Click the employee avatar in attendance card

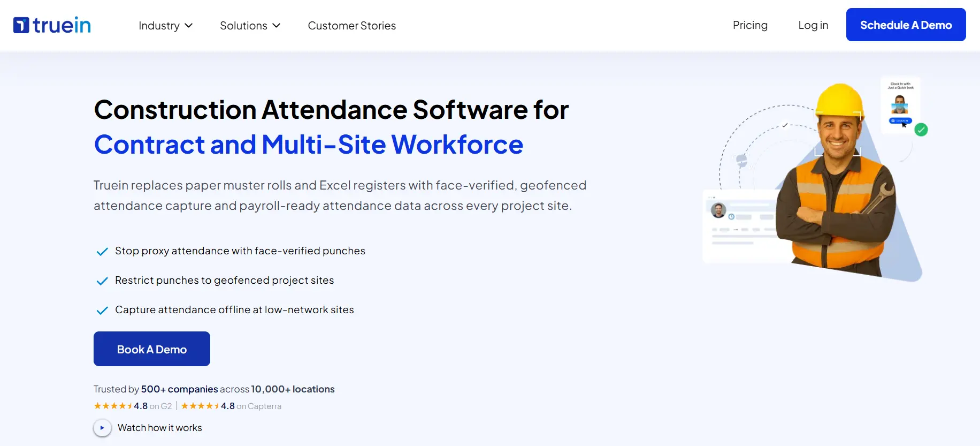click(x=718, y=210)
